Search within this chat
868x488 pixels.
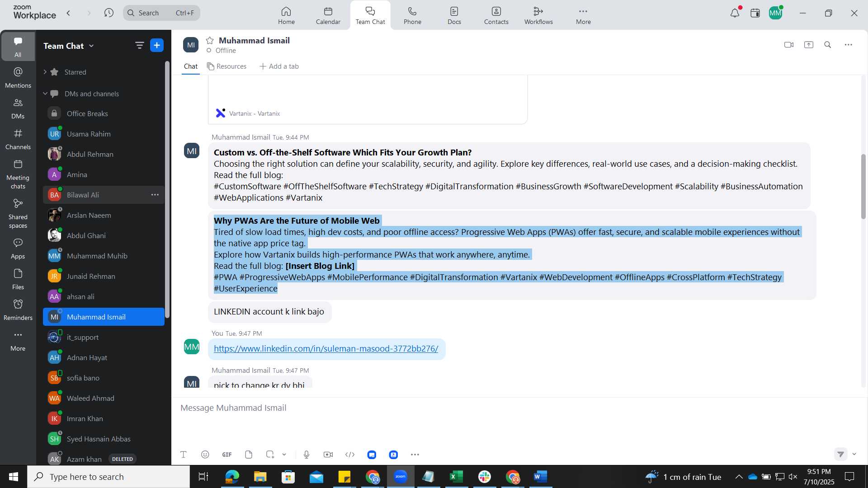point(828,45)
